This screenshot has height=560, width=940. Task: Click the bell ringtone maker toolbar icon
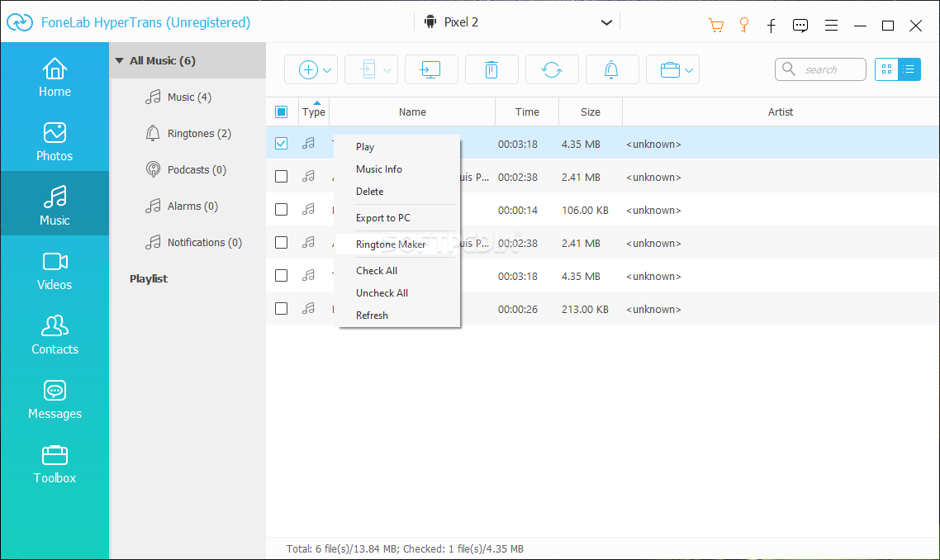point(611,69)
